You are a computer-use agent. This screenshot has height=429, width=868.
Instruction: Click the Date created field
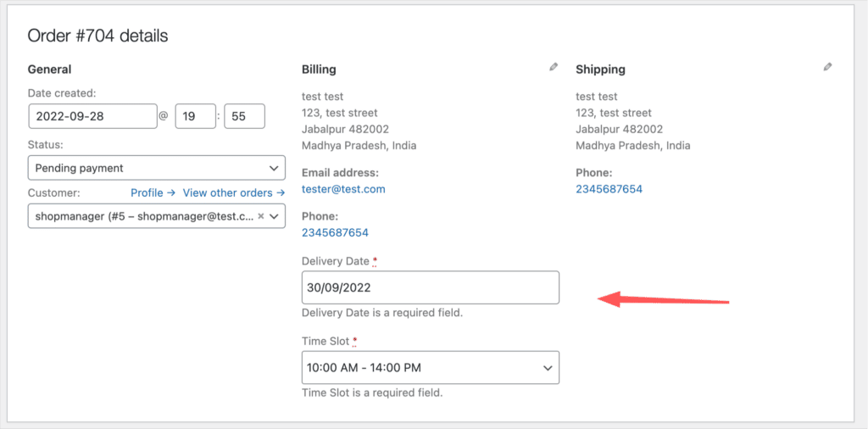point(92,117)
